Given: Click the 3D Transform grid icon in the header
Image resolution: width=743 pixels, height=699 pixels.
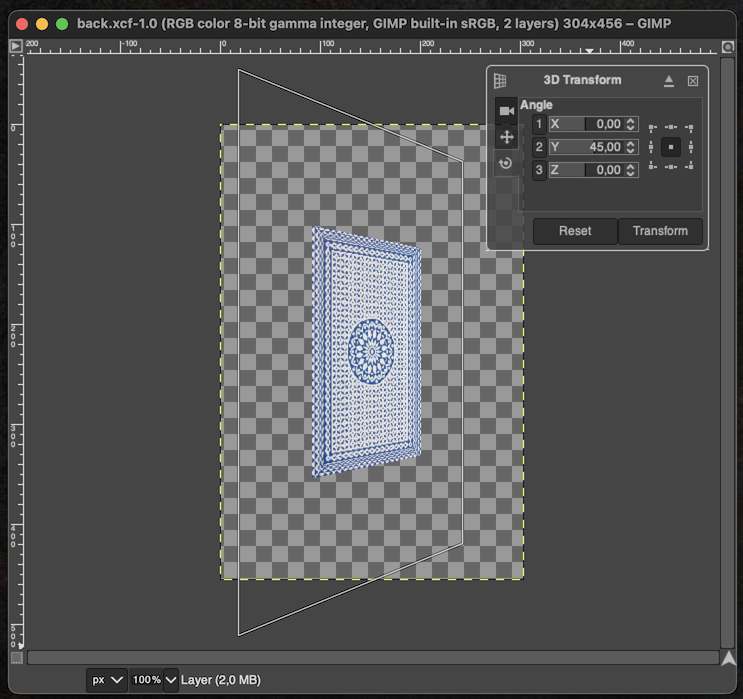Looking at the screenshot, I should 500,81.
